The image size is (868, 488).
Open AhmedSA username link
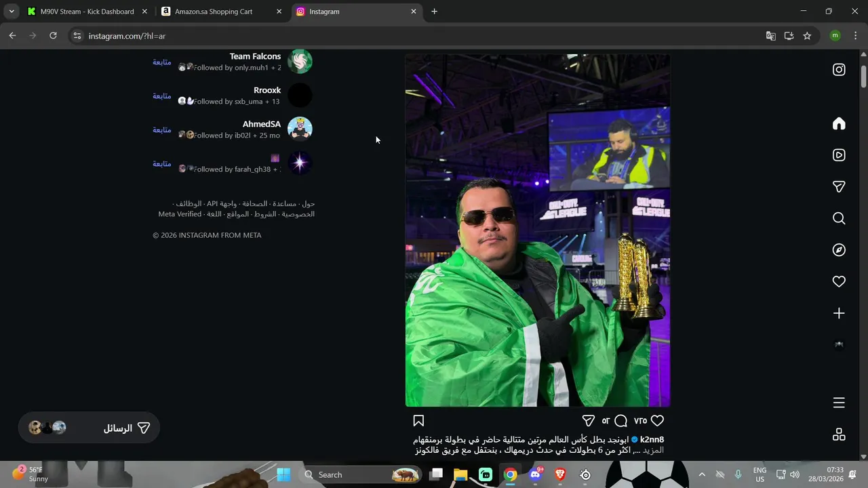262,124
